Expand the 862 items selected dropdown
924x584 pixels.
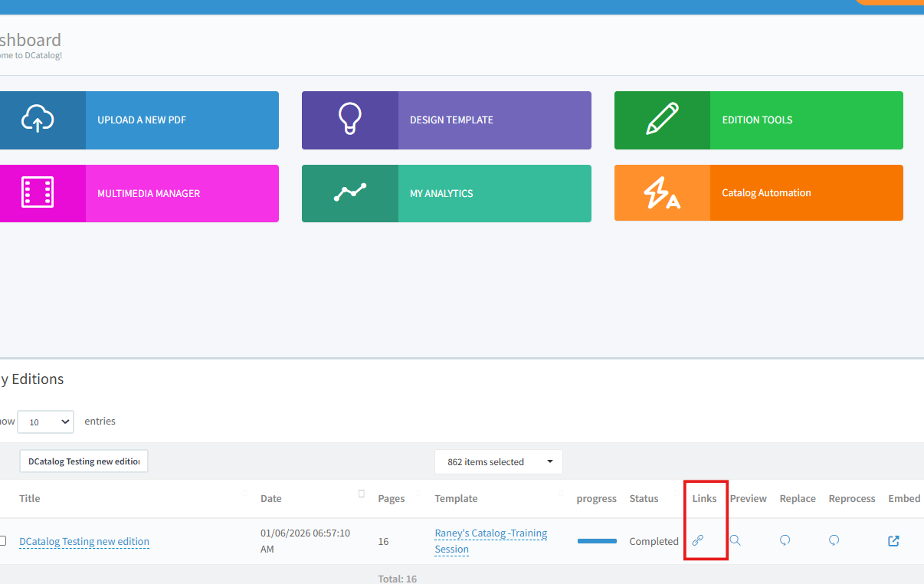pyautogui.click(x=498, y=461)
